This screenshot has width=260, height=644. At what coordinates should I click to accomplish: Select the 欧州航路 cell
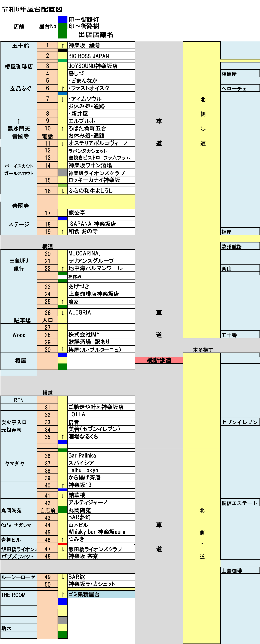click(x=240, y=246)
